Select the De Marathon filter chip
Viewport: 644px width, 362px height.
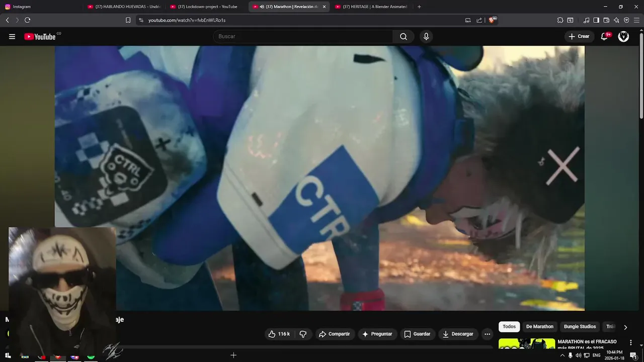click(540, 327)
